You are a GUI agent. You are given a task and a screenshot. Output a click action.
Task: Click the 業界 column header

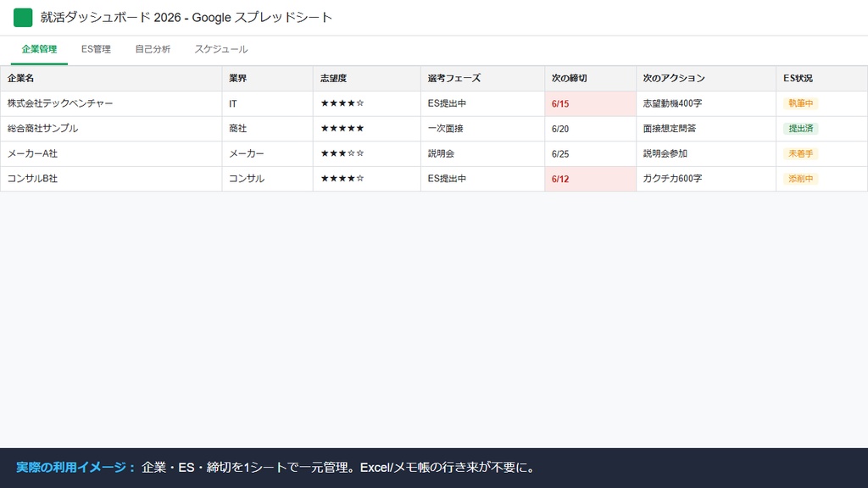[267, 79]
